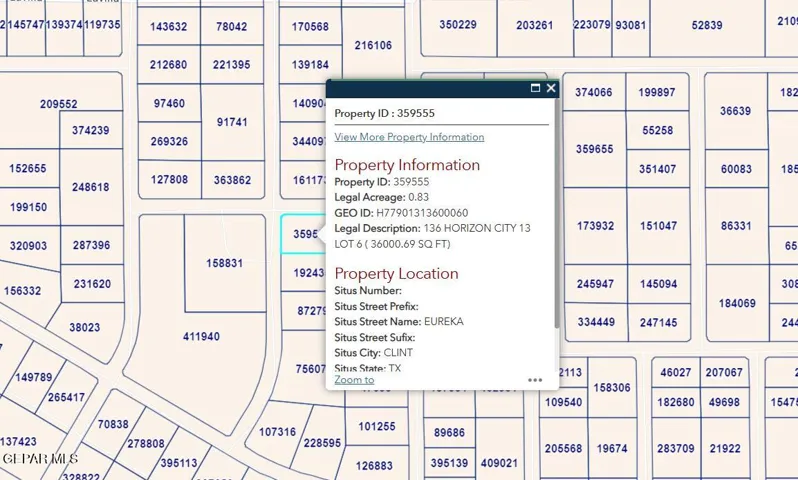798x480 pixels.
Task: Select parcel 350229 on the map
Action: (x=458, y=25)
